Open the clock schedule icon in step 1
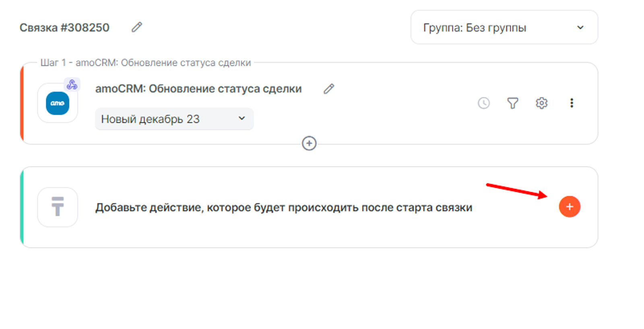 pyautogui.click(x=484, y=103)
